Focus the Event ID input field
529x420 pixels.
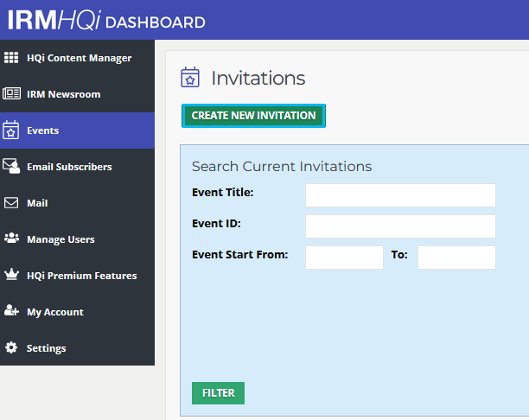coord(400,226)
